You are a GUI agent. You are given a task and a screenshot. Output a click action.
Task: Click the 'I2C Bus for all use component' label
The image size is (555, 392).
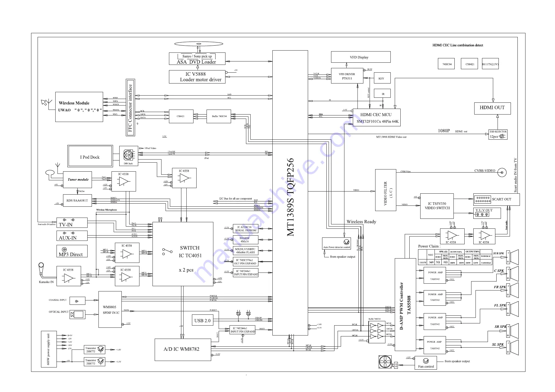(x=235, y=199)
